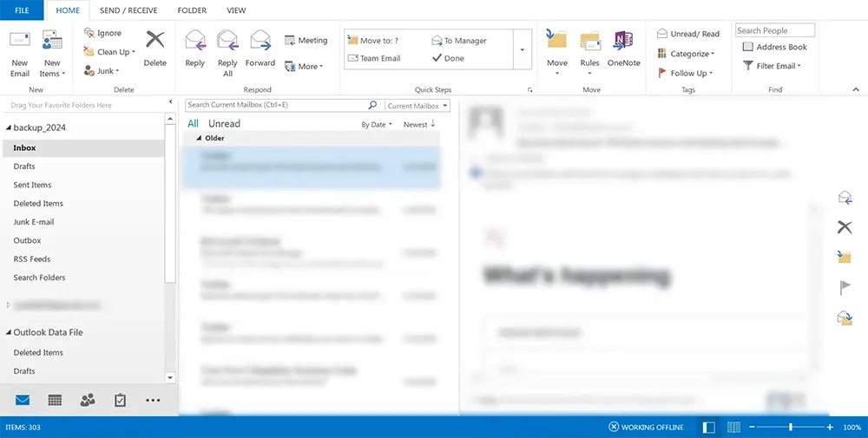Choose Reply All in ribbon
The height and width of the screenshot is (438, 868).
pos(227,54)
